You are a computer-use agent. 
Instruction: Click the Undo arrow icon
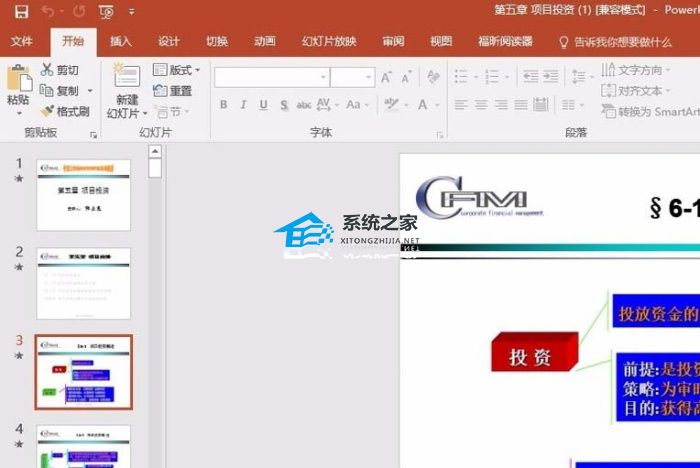48,12
